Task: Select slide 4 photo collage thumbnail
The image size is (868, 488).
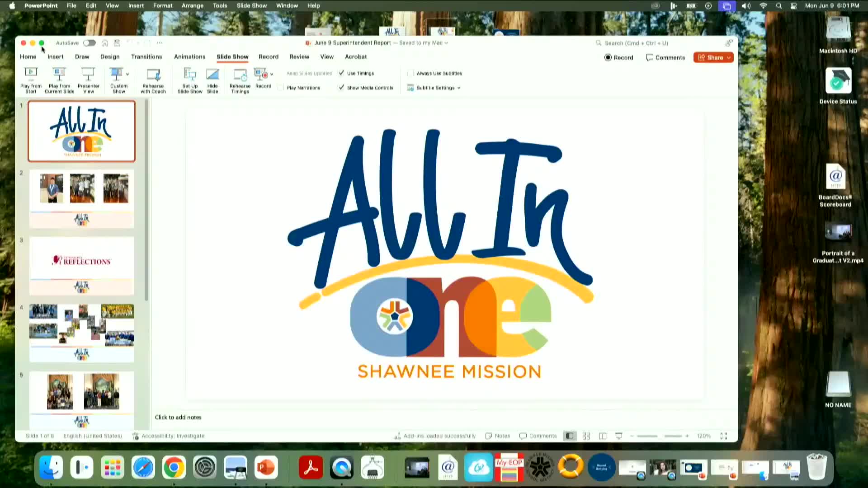Action: point(82,333)
